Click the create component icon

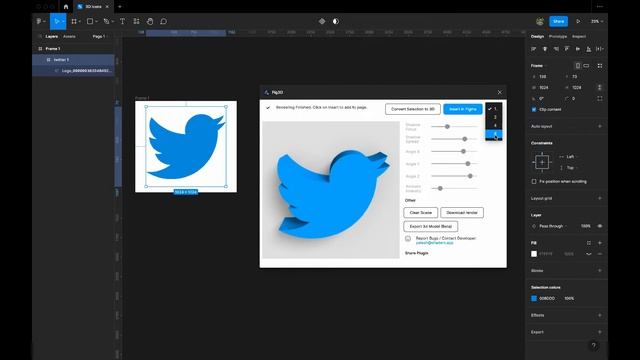click(322, 21)
